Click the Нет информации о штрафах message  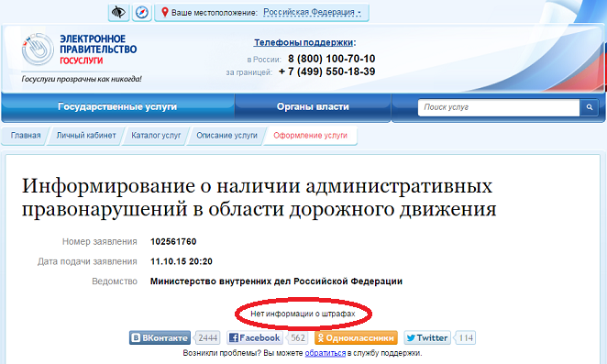tap(303, 314)
